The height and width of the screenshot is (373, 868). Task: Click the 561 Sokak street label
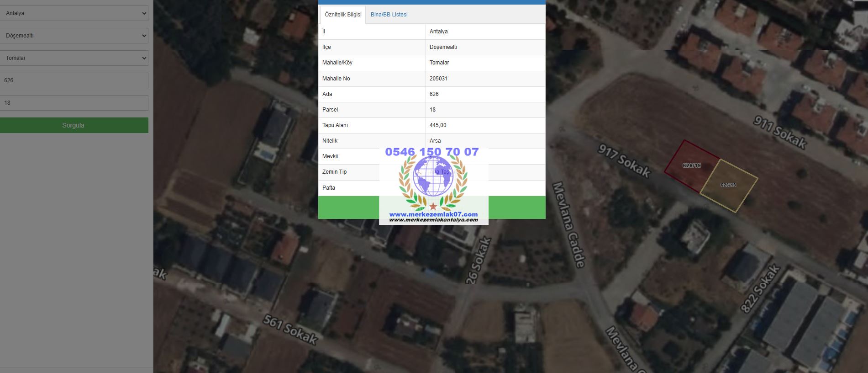coord(290,330)
